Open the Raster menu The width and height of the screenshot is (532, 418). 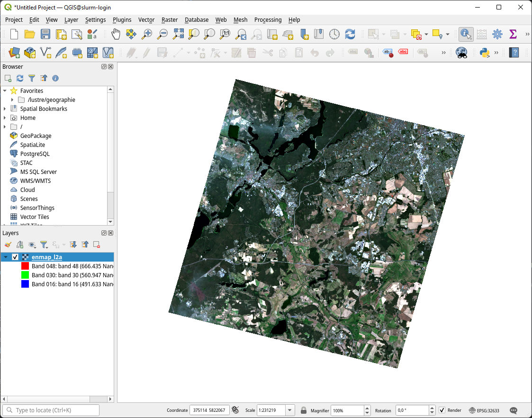(169, 20)
